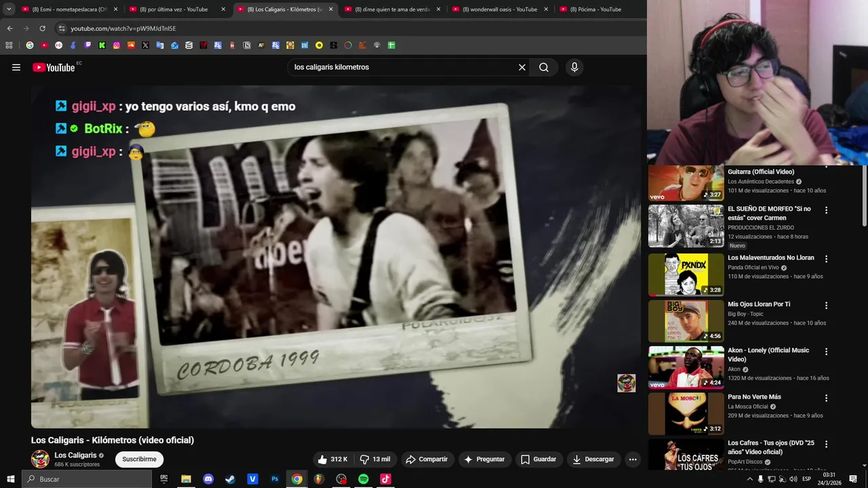
Task: Click the Akon - Lonely video thumbnail
Action: pyautogui.click(x=686, y=367)
